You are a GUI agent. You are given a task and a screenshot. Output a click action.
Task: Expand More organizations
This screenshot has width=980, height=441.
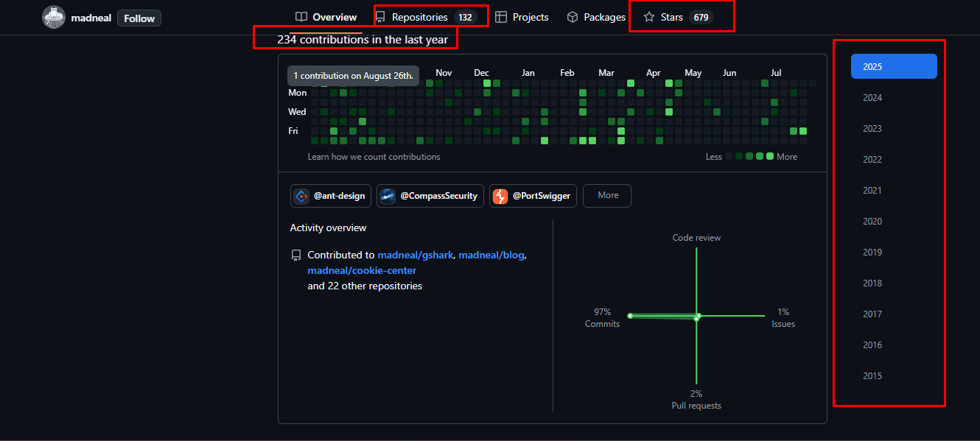[x=607, y=196]
